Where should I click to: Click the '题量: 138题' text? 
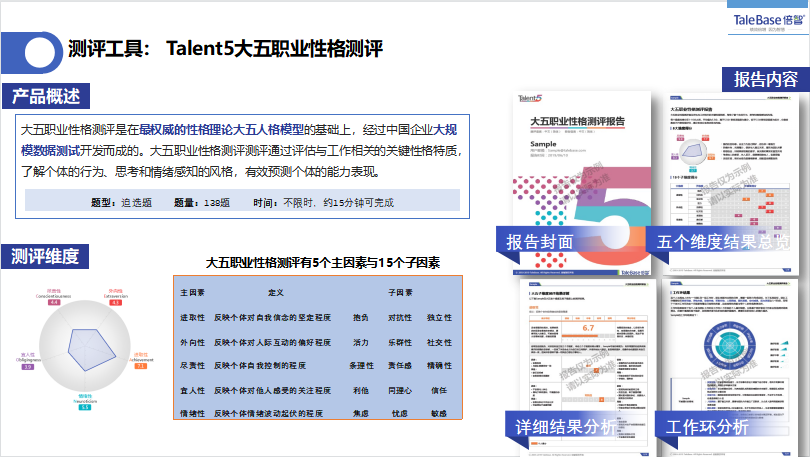202,202
